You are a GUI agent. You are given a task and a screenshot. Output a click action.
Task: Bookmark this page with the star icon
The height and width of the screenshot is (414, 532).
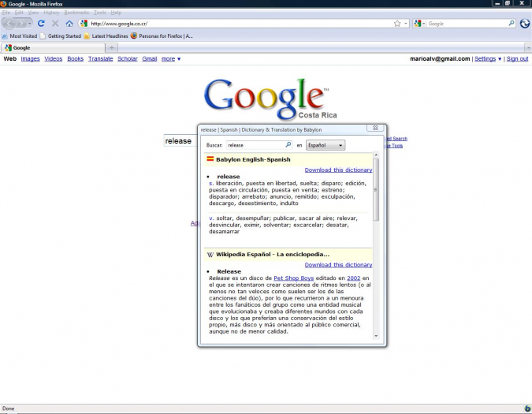pos(397,24)
